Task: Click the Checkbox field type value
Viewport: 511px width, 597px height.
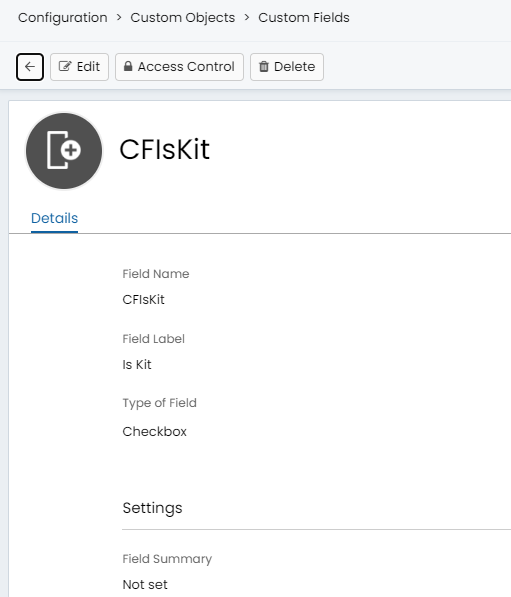Action: coord(155,431)
